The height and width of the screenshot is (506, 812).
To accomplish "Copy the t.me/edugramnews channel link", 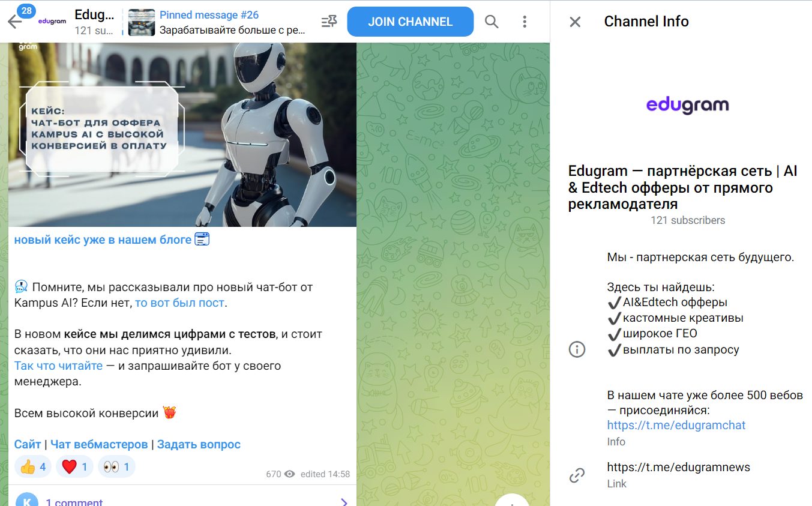I will [x=679, y=467].
